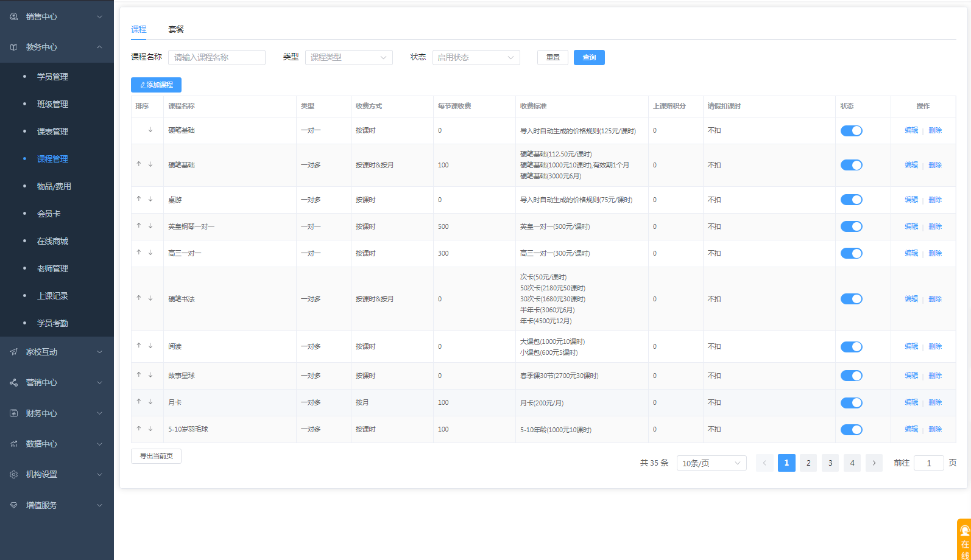The width and height of the screenshot is (971, 560).
Task: Move 月卡 course down with arrow
Action: click(150, 402)
